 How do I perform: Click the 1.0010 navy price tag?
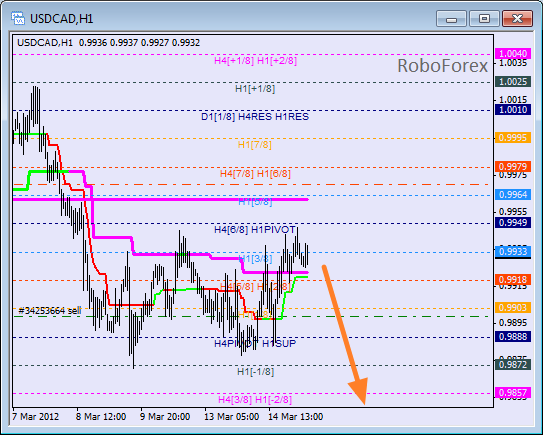(x=513, y=110)
